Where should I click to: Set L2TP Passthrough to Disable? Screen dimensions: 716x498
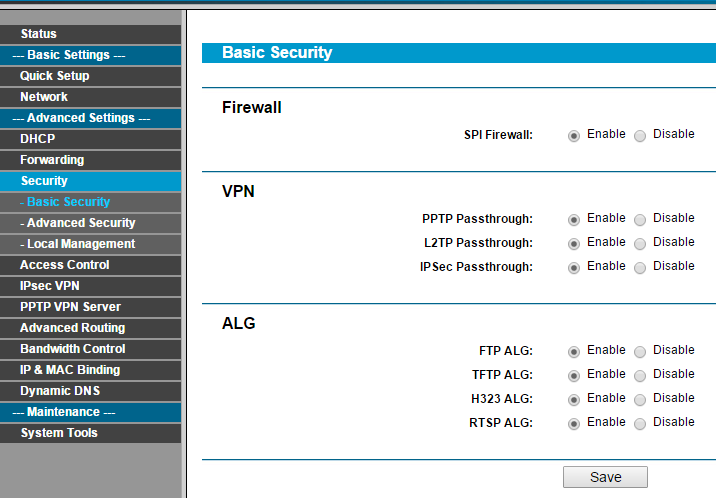click(x=640, y=243)
